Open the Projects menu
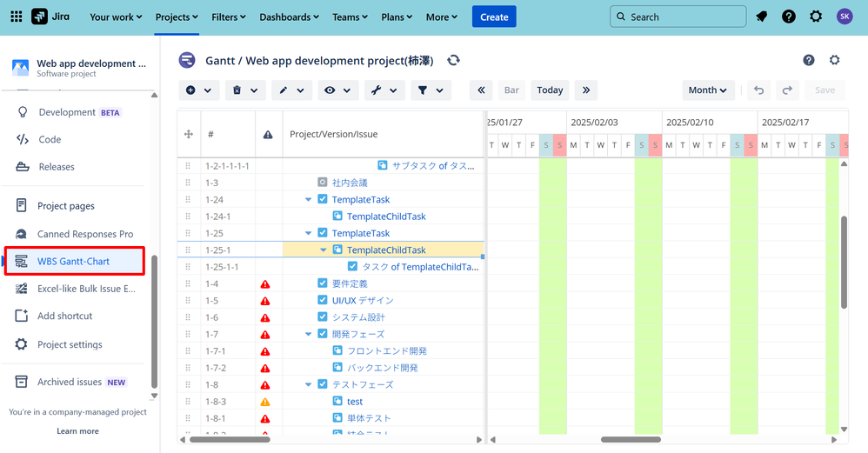Image resolution: width=868 pixels, height=453 pixels. pos(177,17)
